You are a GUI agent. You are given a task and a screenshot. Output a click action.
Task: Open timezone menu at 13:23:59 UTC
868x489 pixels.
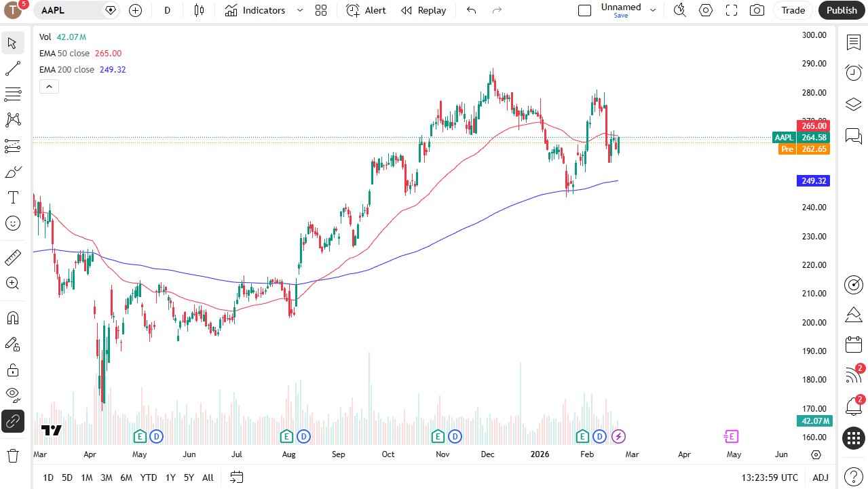(x=770, y=477)
